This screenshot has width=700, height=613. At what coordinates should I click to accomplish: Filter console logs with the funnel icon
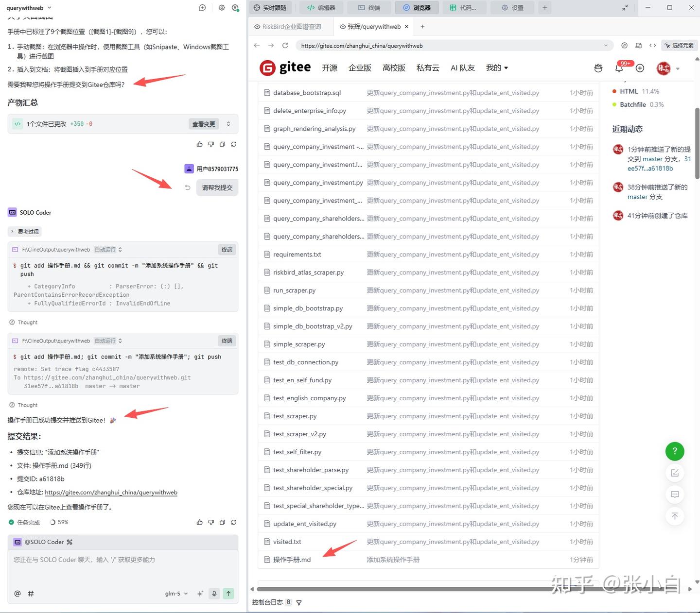(299, 602)
